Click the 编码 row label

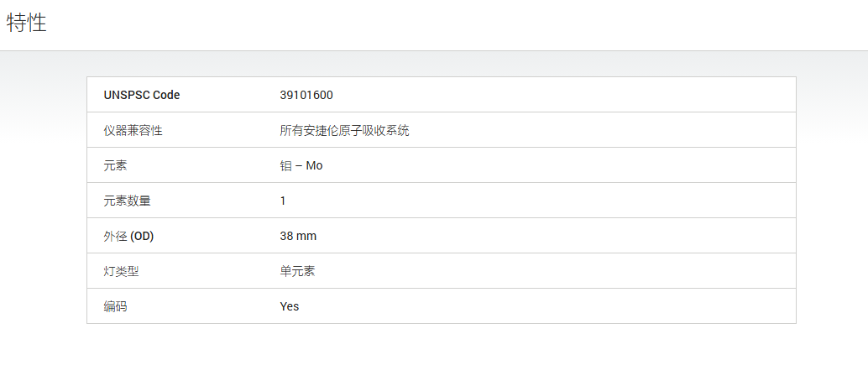(115, 307)
